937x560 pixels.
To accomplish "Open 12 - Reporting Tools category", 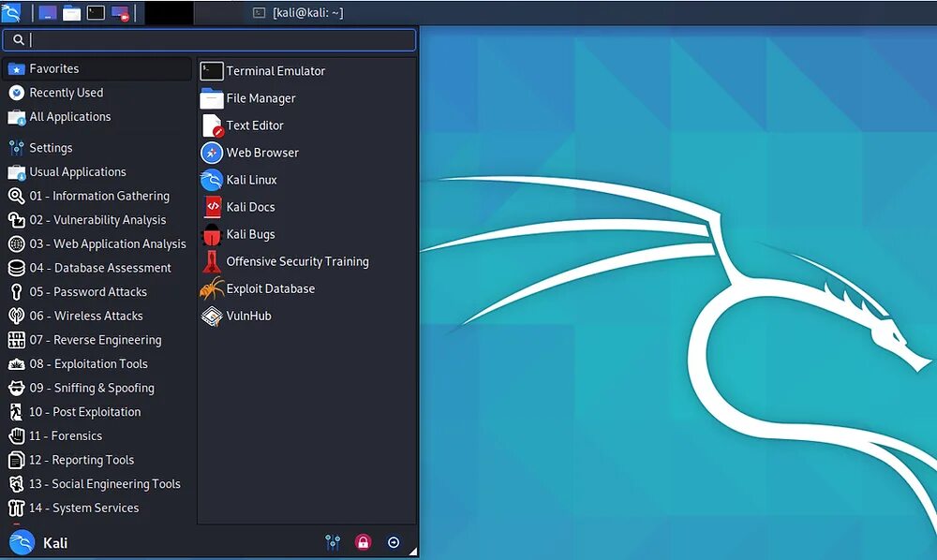I will [x=97, y=460].
